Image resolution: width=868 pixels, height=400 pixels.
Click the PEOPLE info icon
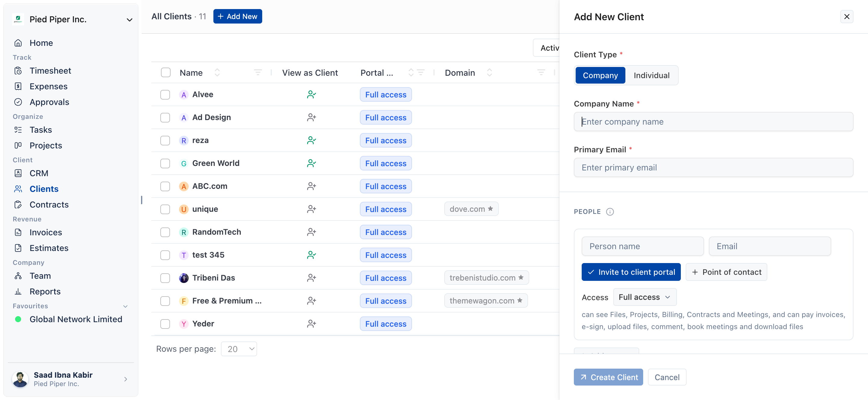click(x=610, y=212)
